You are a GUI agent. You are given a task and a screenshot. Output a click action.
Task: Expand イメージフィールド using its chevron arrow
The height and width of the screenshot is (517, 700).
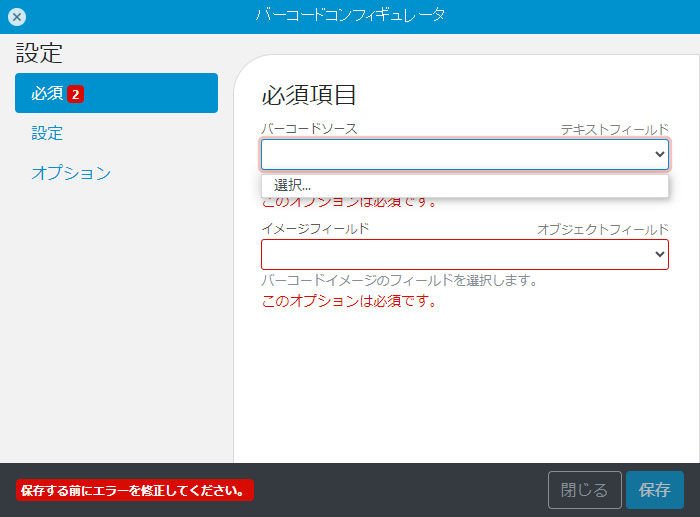659,255
